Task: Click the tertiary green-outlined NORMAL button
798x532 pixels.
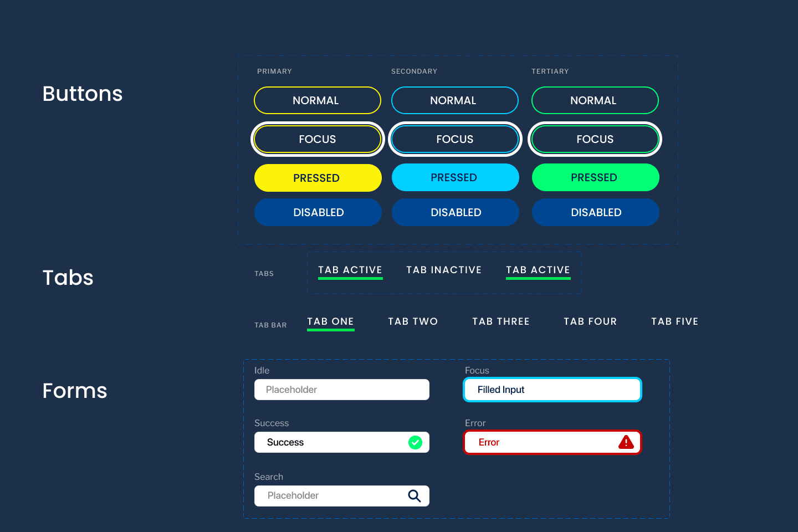Action: click(x=595, y=100)
